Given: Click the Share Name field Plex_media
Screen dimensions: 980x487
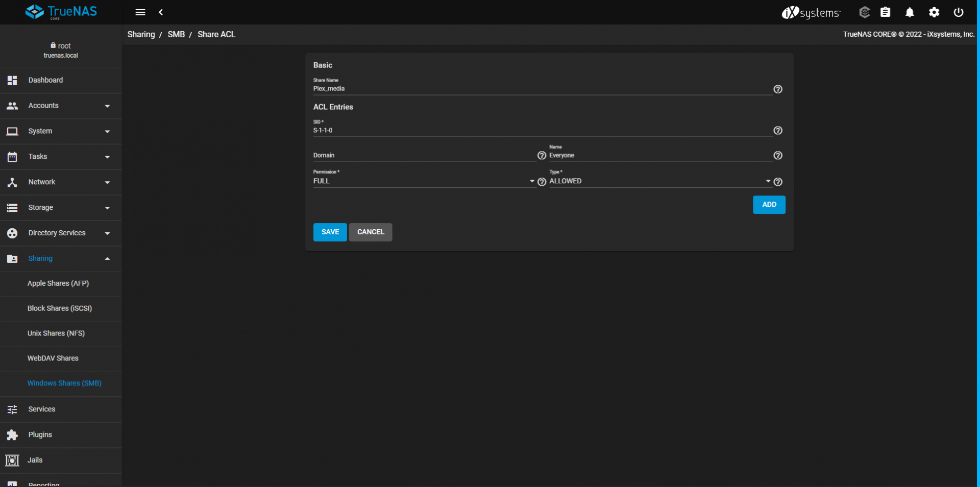Looking at the screenshot, I should coord(543,89).
